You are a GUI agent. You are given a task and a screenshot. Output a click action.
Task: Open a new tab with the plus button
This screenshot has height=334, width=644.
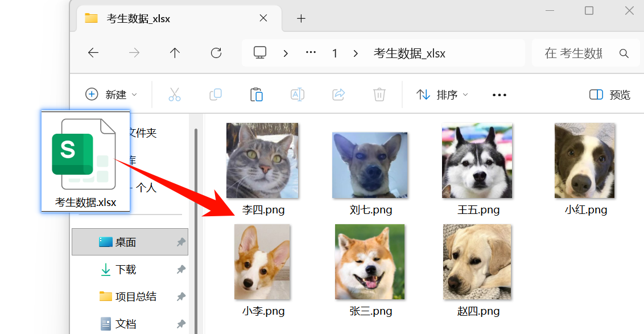pyautogui.click(x=301, y=18)
